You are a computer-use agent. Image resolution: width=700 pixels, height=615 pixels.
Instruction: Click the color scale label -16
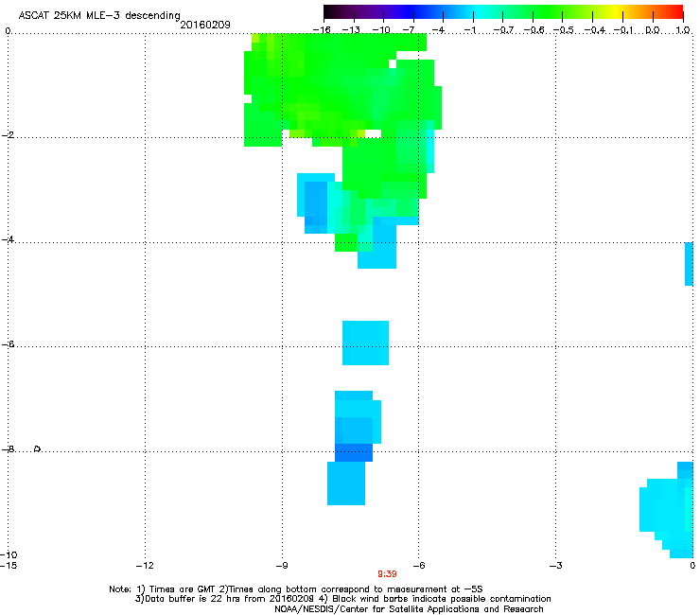coord(322,30)
